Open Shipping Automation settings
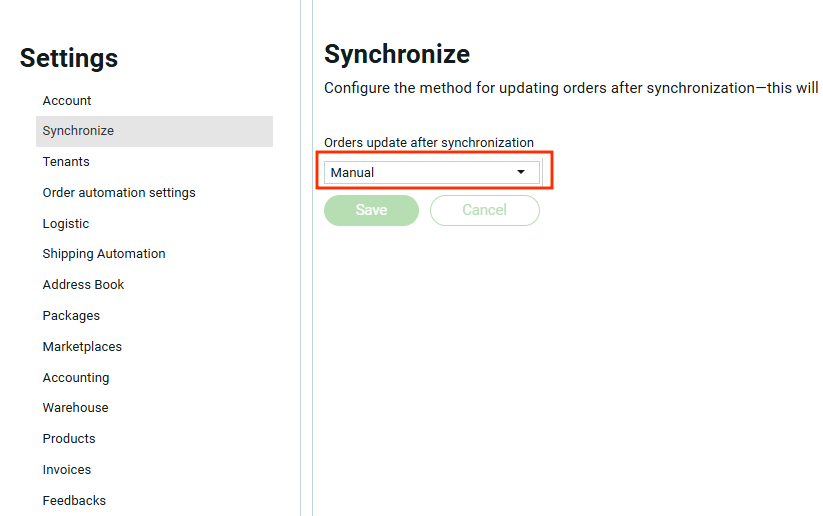This screenshot has height=516, width=823. [x=104, y=254]
